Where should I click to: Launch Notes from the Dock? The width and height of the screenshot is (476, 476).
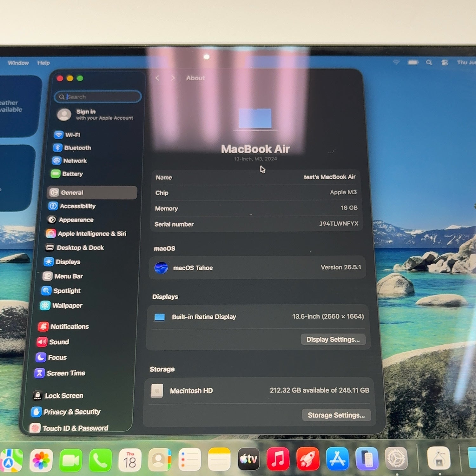[219, 459]
